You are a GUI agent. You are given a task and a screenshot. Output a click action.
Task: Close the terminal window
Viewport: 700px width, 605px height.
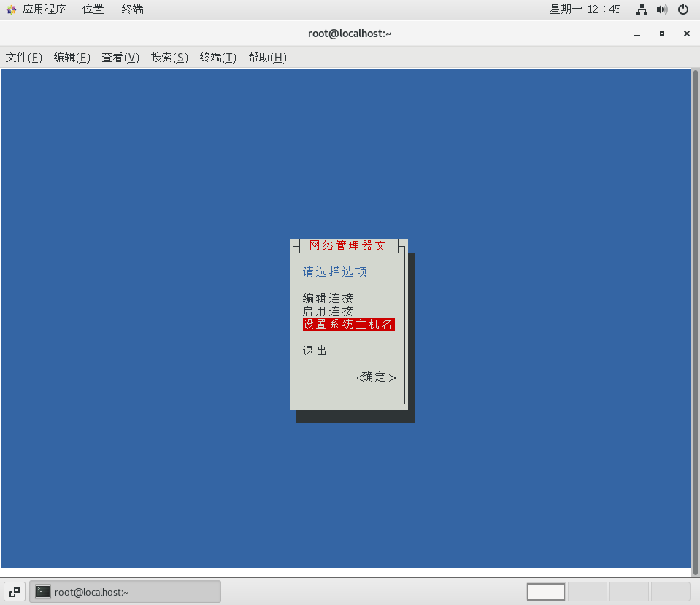click(687, 34)
